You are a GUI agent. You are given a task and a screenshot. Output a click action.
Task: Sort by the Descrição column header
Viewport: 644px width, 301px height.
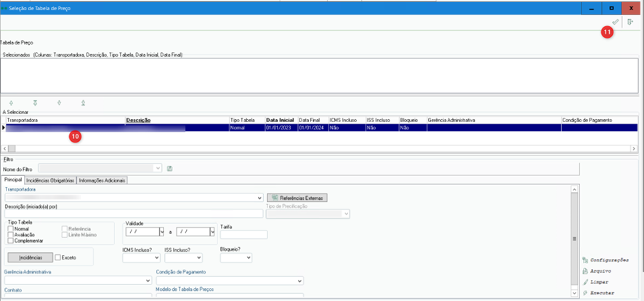point(177,120)
